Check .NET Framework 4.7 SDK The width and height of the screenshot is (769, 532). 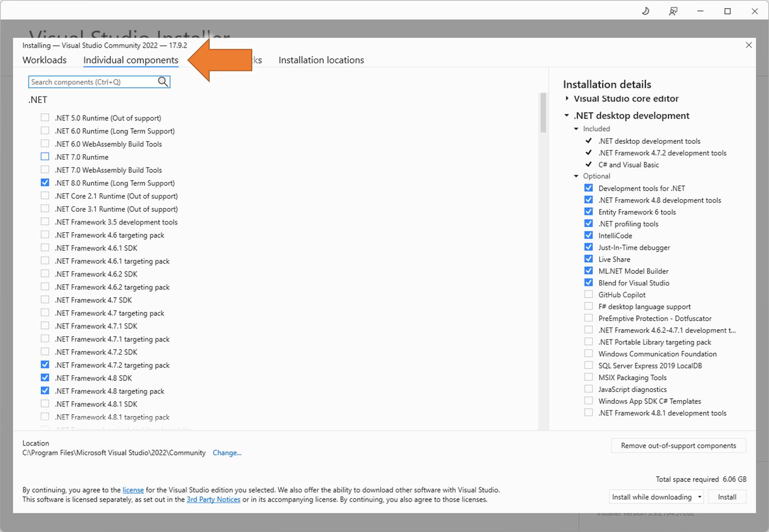pyautogui.click(x=45, y=300)
